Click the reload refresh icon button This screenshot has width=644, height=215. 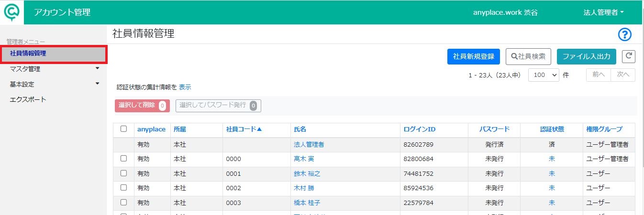[629, 56]
